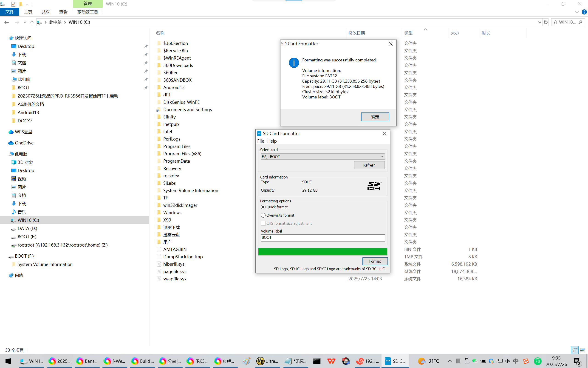
Task: Select Quick format radio option
Action: [x=263, y=207]
